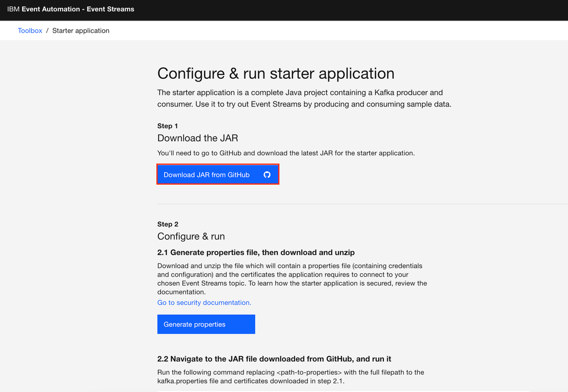Click the 2.1 Generate properties file heading
This screenshot has width=568, height=392.
[x=256, y=252]
